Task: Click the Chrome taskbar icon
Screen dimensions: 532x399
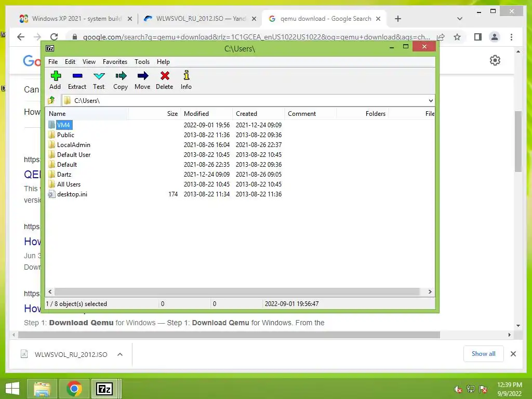Action: point(74,389)
